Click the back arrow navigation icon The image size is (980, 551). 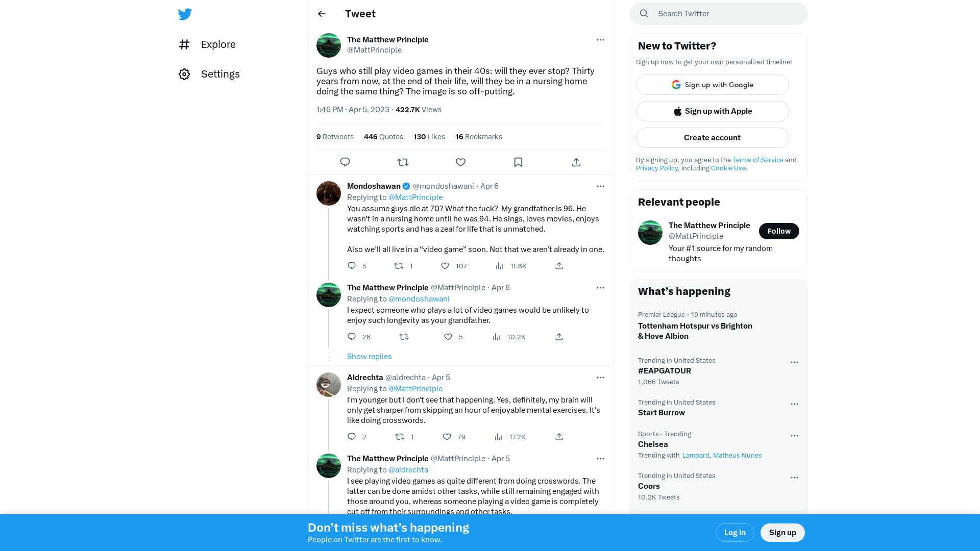click(x=322, y=13)
